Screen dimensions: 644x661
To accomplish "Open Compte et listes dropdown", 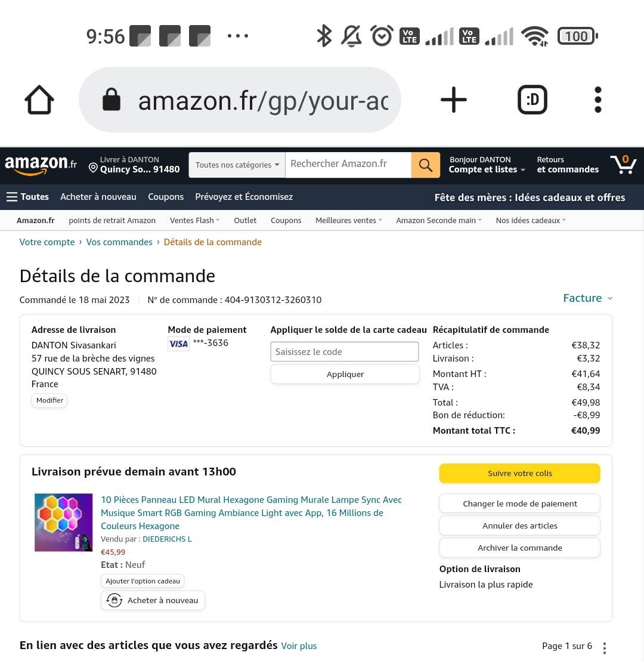I will (x=487, y=165).
